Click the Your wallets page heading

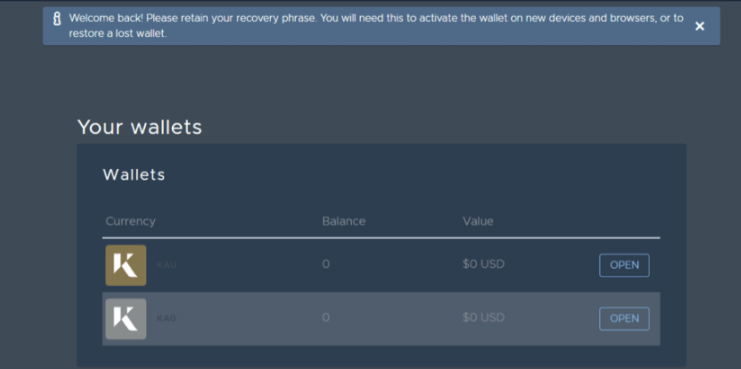[x=139, y=127]
